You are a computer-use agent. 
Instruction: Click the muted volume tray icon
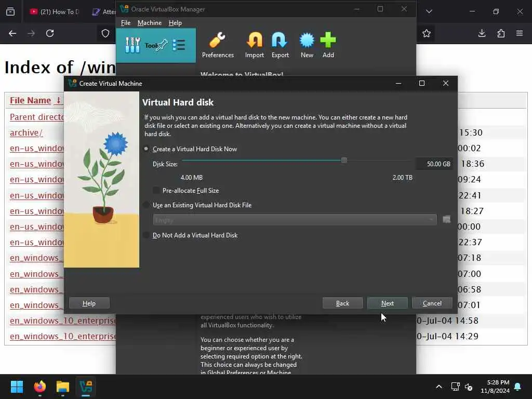tap(469, 387)
